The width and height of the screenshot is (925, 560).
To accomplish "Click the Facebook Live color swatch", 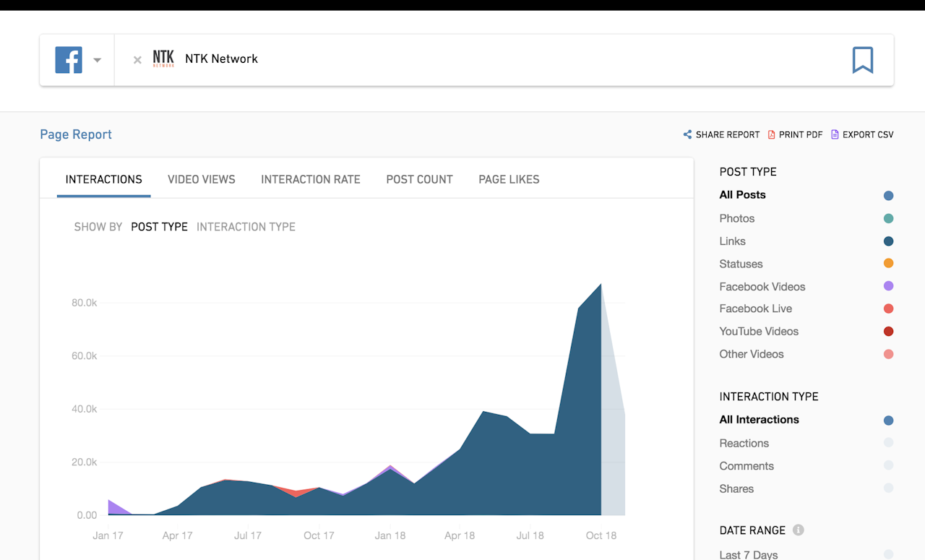I will point(888,309).
